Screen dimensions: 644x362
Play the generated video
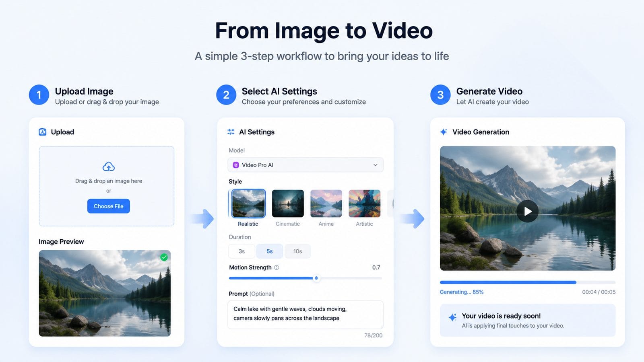[528, 211]
